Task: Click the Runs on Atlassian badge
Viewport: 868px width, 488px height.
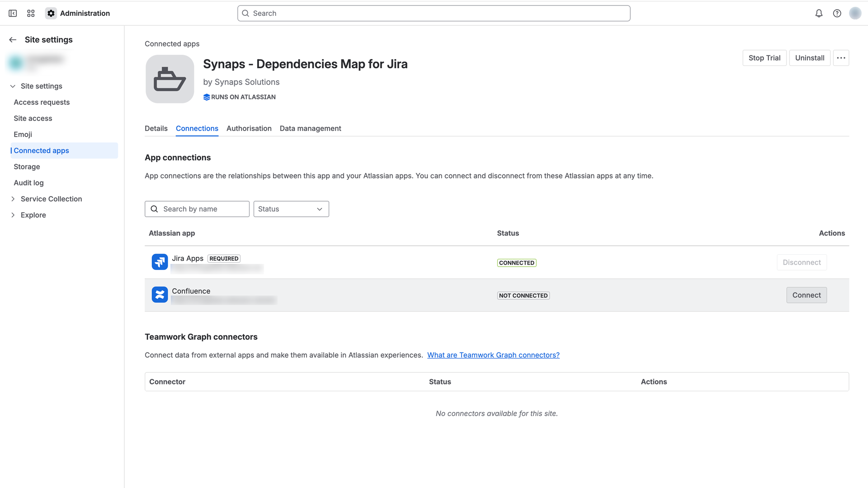Action: click(239, 97)
